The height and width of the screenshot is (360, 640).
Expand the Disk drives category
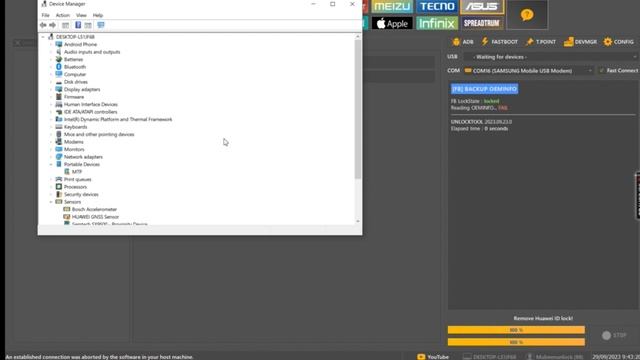pyautogui.click(x=51, y=82)
